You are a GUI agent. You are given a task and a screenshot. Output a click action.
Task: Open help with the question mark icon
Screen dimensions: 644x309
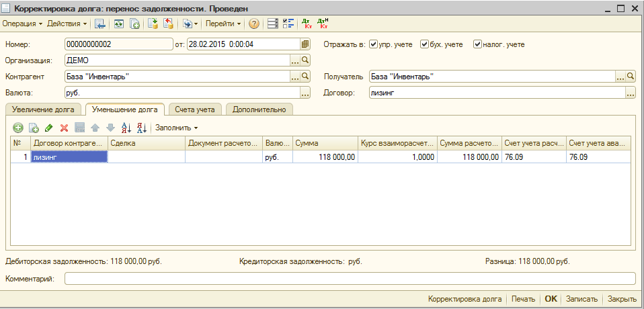coord(253,24)
